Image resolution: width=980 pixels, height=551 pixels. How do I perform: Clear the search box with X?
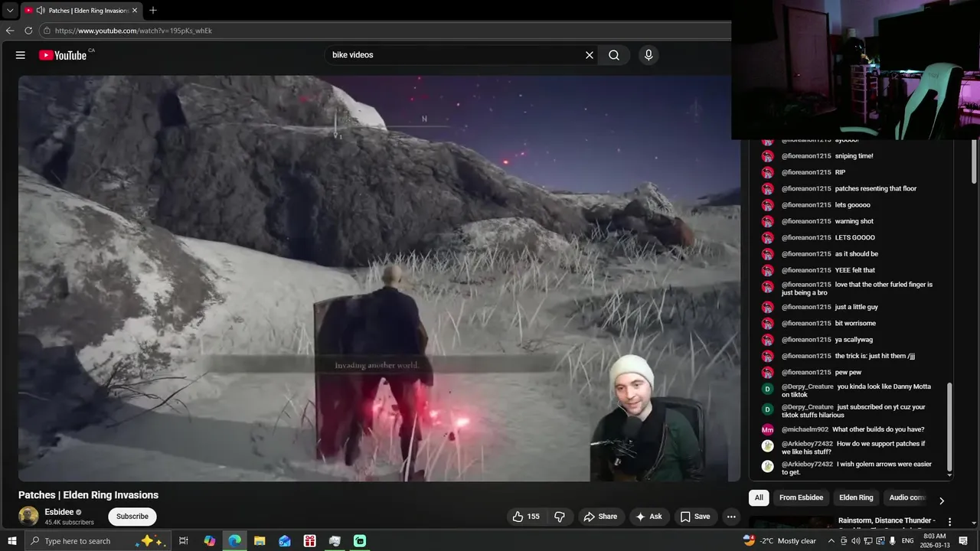click(x=590, y=55)
